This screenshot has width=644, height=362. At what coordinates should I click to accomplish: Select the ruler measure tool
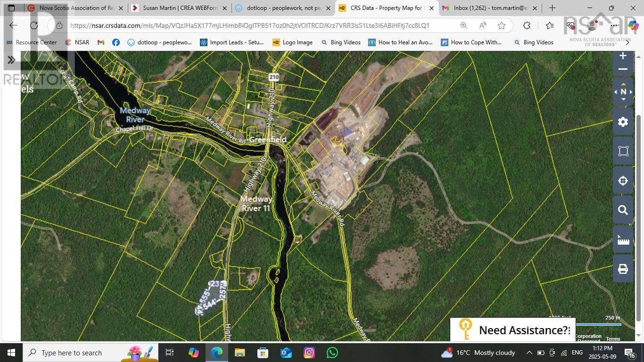pos(623,240)
